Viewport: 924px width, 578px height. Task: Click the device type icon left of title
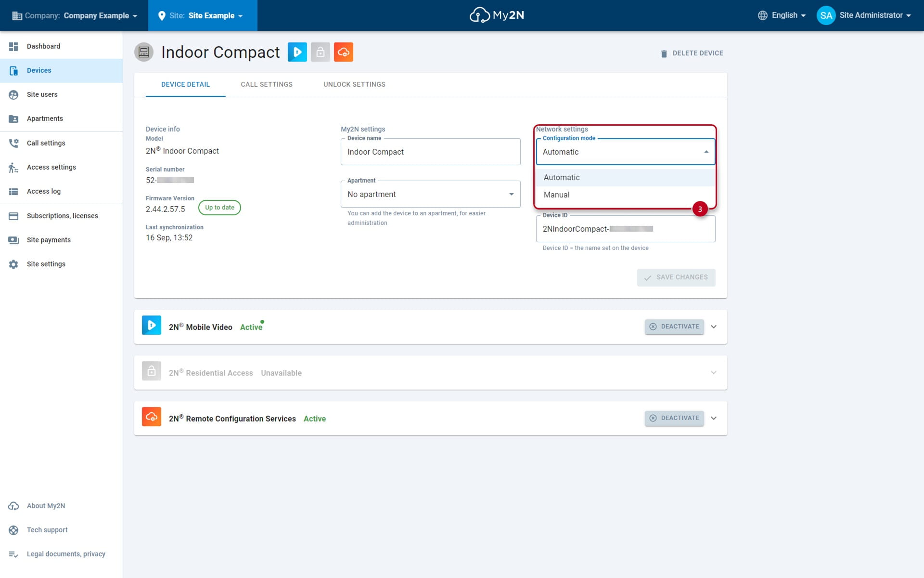(144, 52)
